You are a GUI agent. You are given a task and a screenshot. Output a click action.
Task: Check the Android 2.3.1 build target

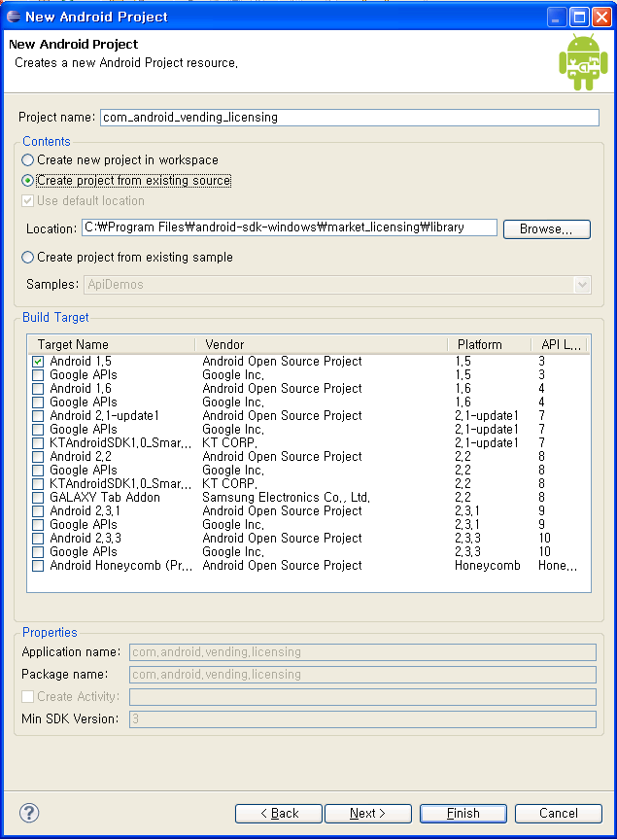(38, 511)
